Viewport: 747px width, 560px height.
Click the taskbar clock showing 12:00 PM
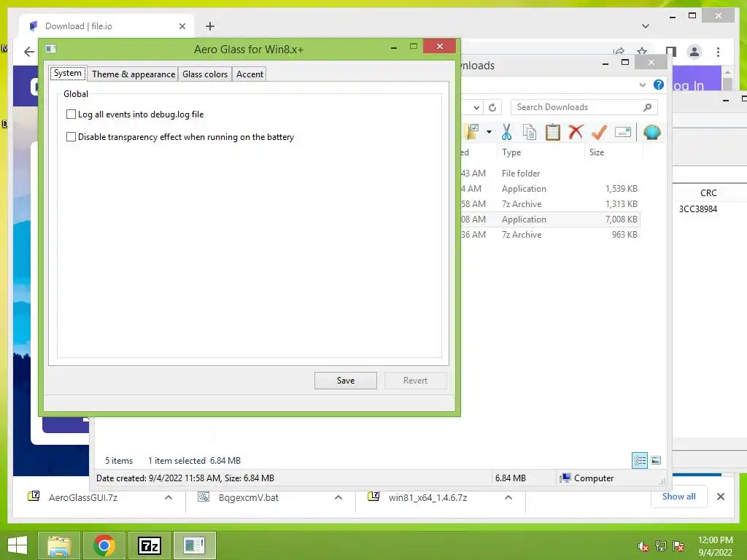click(x=715, y=546)
